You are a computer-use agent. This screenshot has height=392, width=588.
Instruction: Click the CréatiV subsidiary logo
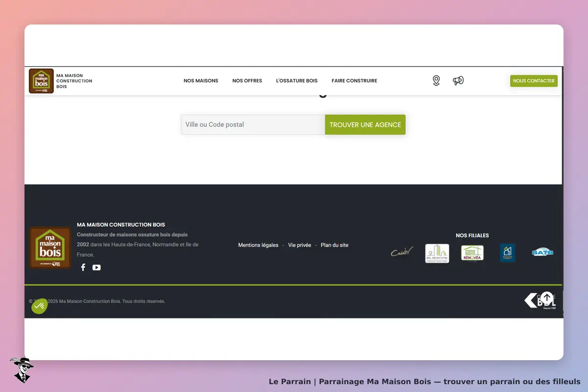[402, 252]
